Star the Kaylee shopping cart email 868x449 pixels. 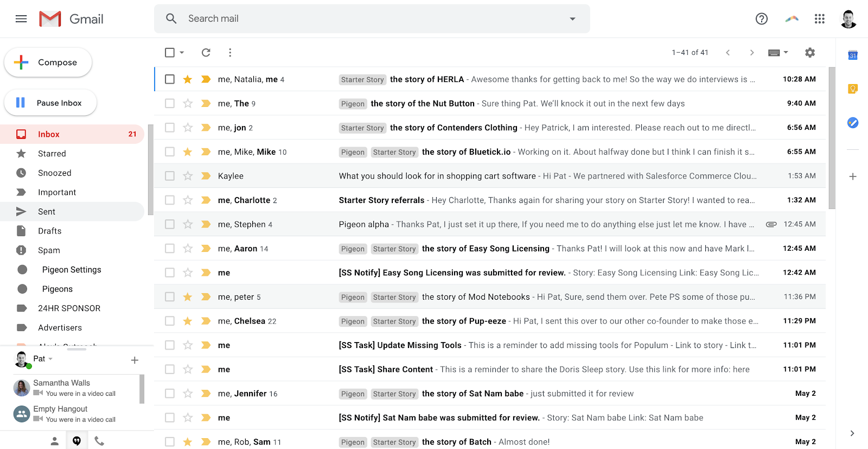click(x=188, y=176)
